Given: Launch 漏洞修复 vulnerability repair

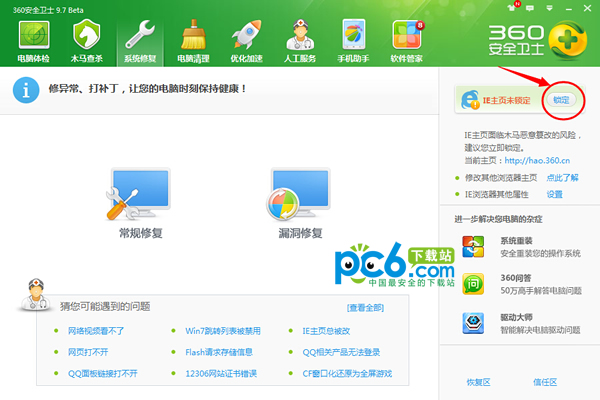Looking at the screenshot, I should [300, 204].
